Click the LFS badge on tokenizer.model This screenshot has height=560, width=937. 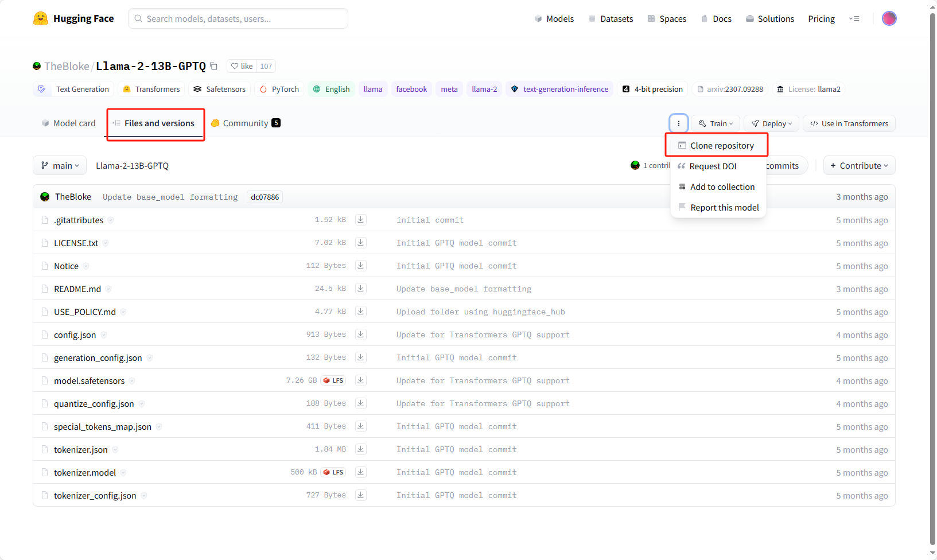pos(333,472)
